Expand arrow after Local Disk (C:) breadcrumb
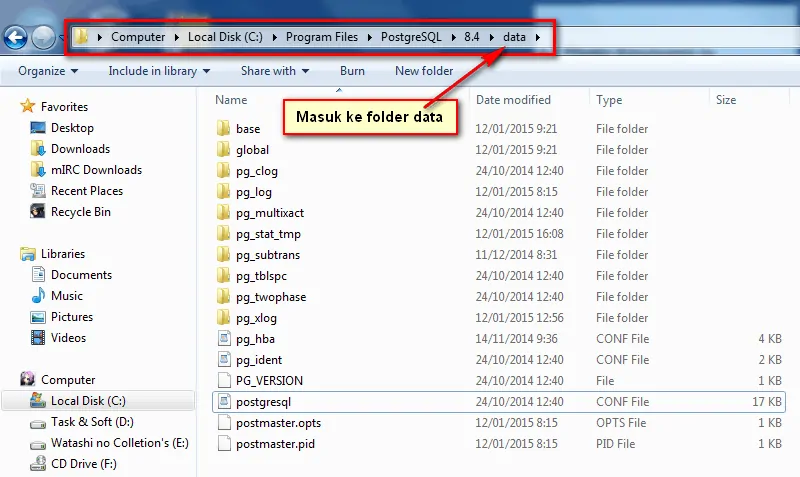800x477 pixels. tap(274, 37)
